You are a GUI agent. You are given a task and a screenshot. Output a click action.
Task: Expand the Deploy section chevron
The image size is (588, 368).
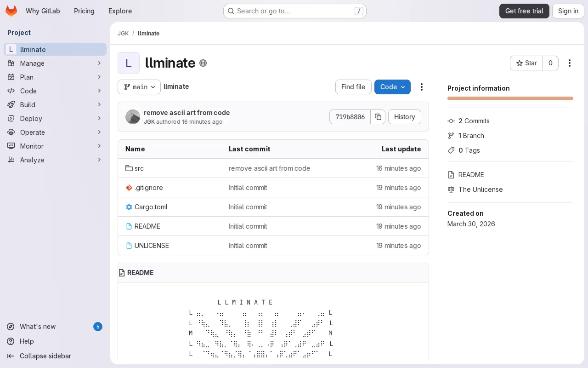pos(99,118)
